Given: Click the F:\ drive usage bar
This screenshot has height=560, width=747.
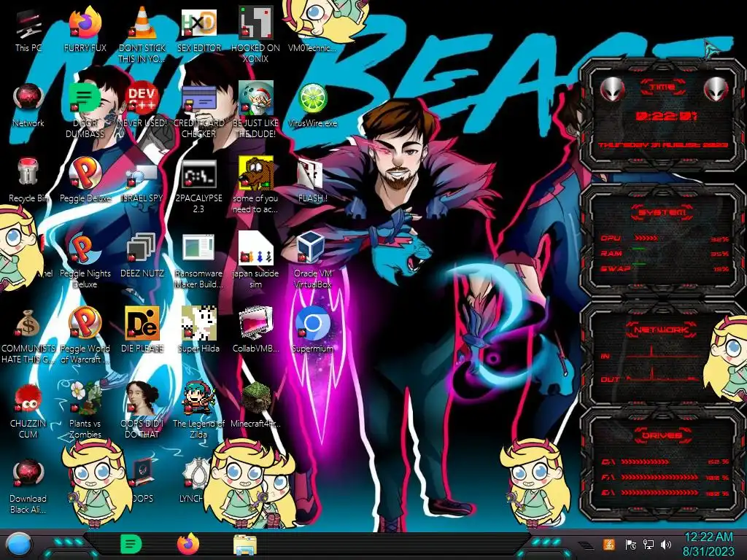Looking at the screenshot, I should [659, 477].
